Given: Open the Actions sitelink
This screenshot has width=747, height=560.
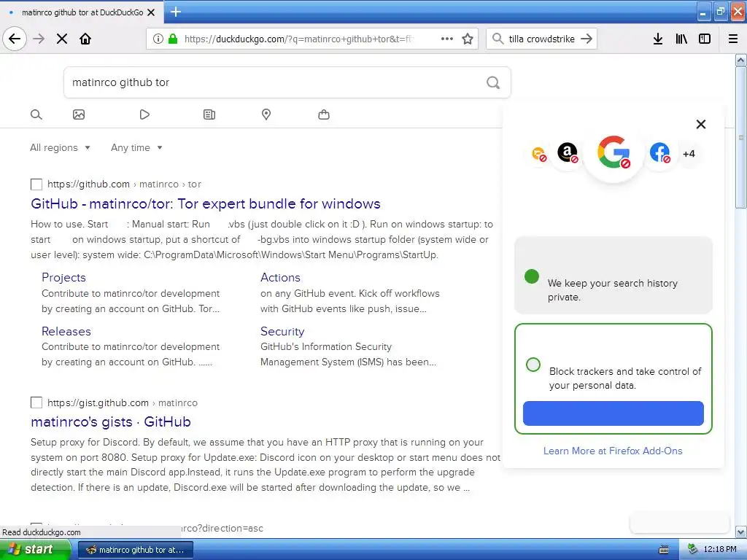Looking at the screenshot, I should coord(280,278).
